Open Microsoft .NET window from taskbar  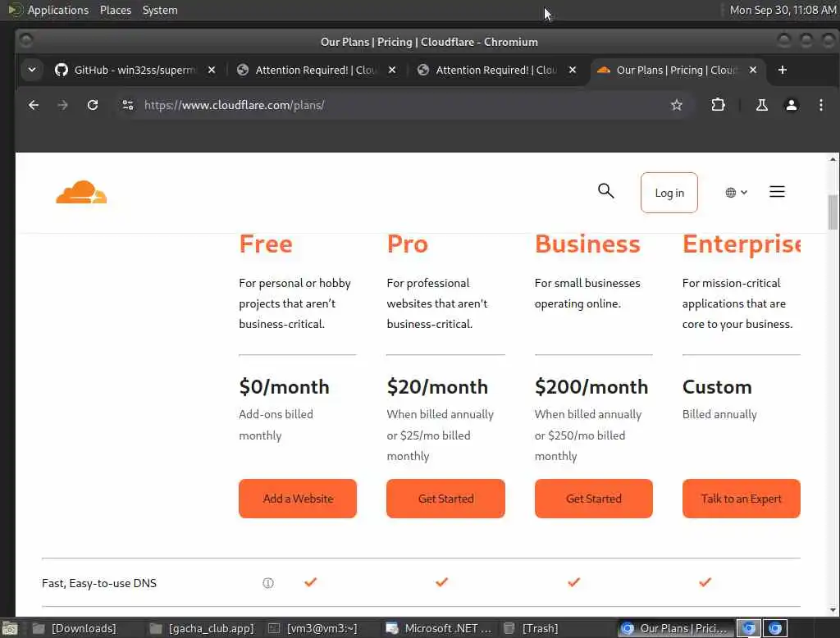pos(440,628)
